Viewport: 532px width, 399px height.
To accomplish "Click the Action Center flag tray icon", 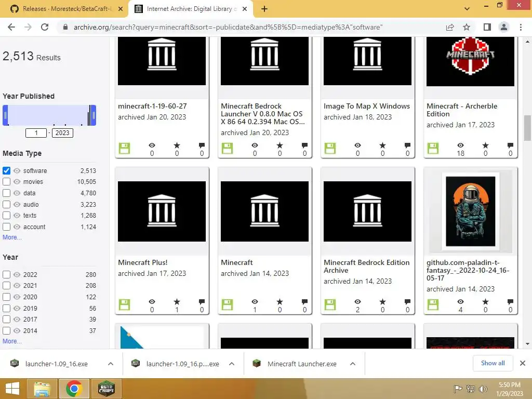I will coord(458,389).
